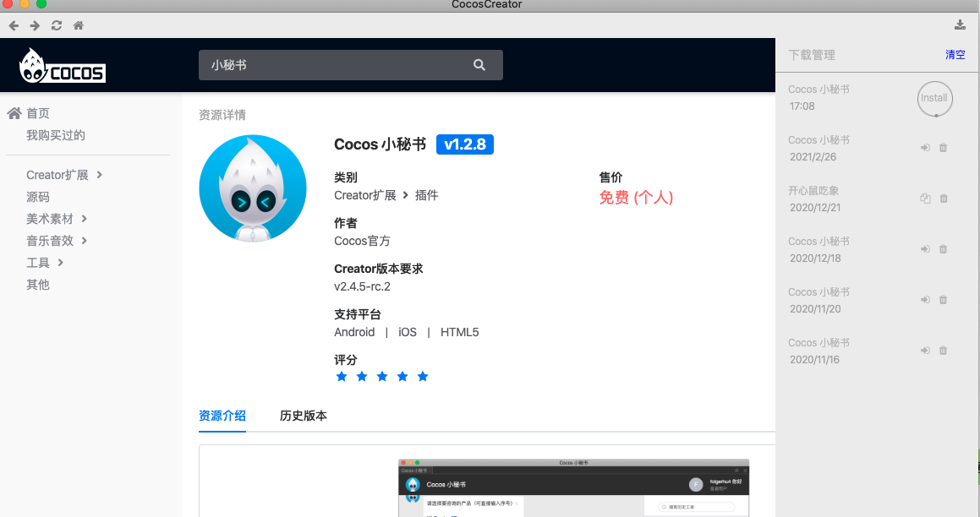
Task: Expand the 美术素材 category chevron
Action: (x=85, y=219)
